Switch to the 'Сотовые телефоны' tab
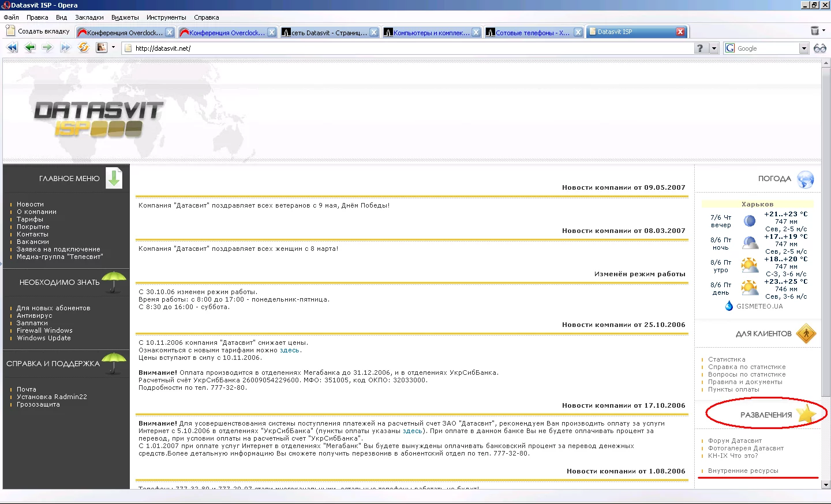This screenshot has height=504, width=831. click(533, 32)
